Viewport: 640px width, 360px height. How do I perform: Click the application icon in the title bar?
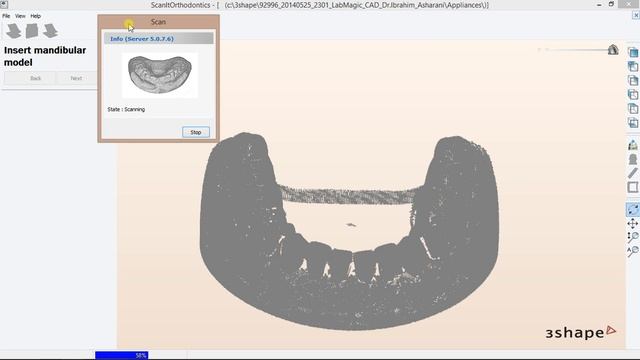[x=4, y=4]
